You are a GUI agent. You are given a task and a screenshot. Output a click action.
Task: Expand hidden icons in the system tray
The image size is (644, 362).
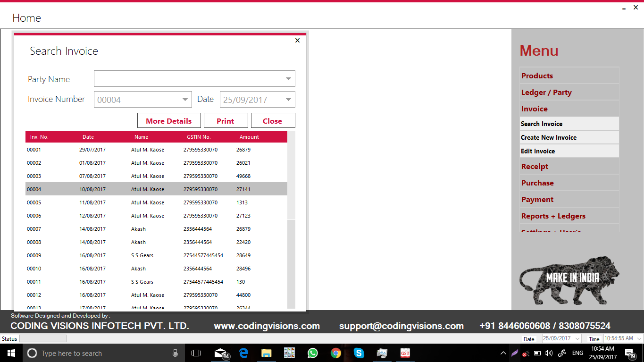(503, 353)
